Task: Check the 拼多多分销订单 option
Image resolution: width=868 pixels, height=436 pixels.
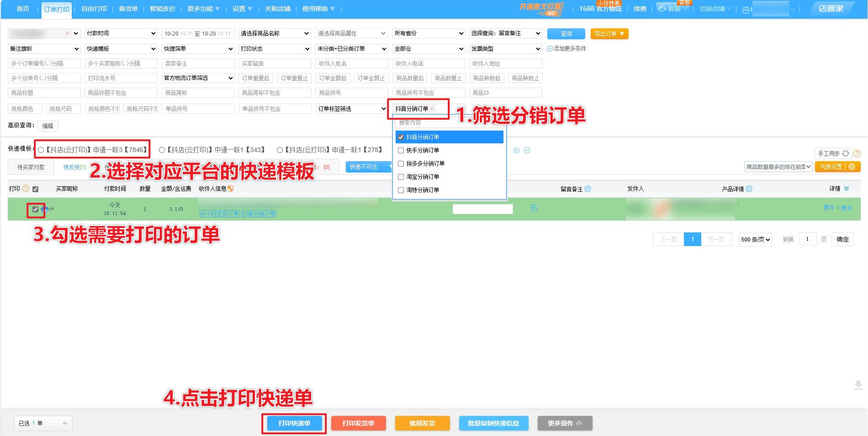Action: click(x=401, y=163)
